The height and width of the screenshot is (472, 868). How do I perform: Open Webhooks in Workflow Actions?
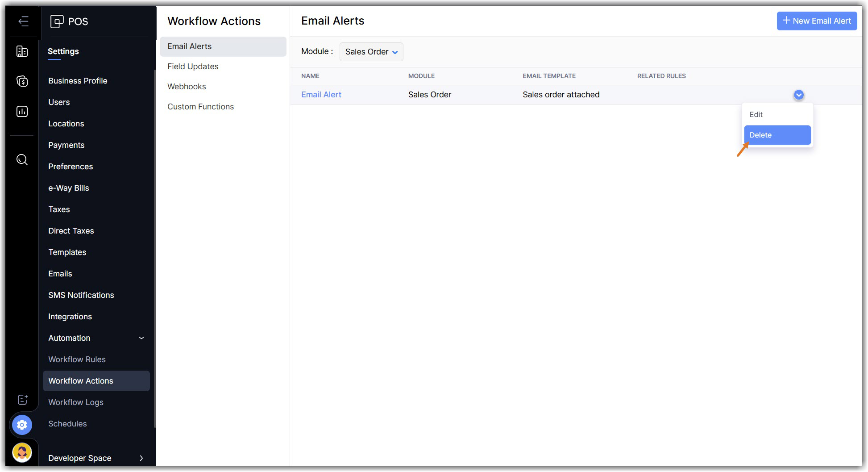[x=187, y=87]
